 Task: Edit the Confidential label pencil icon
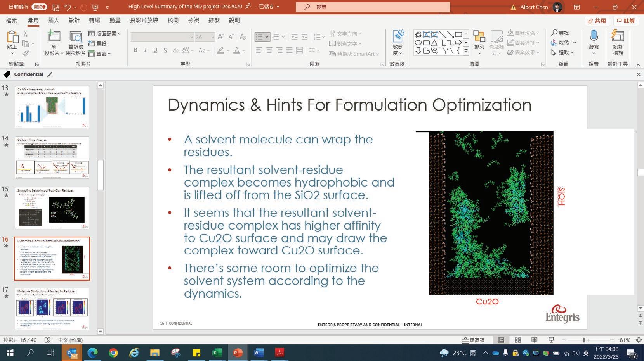tap(50, 74)
